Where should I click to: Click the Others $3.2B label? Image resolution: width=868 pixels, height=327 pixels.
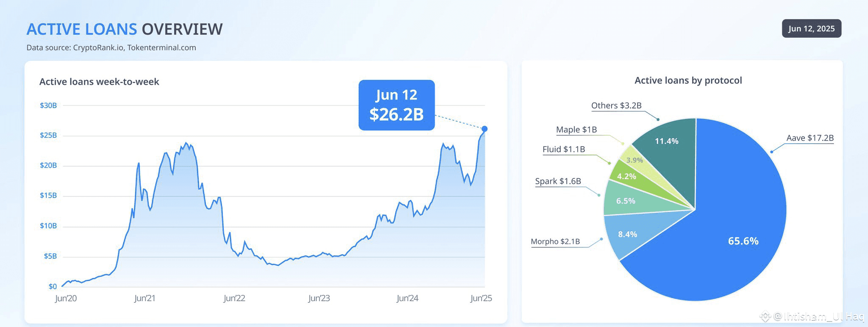point(616,105)
